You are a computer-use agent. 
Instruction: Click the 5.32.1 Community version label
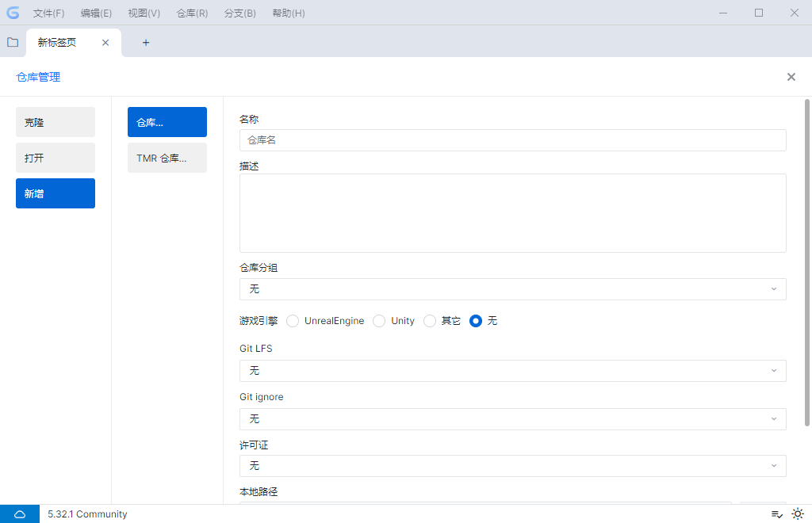[87, 513]
